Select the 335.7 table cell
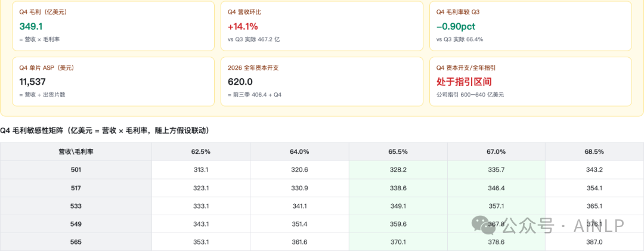 [496, 170]
